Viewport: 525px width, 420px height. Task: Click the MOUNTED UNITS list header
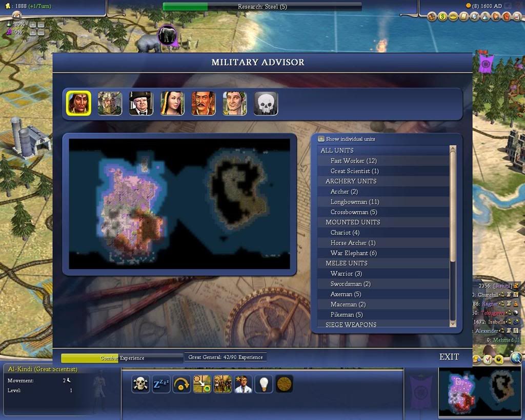coord(383,222)
